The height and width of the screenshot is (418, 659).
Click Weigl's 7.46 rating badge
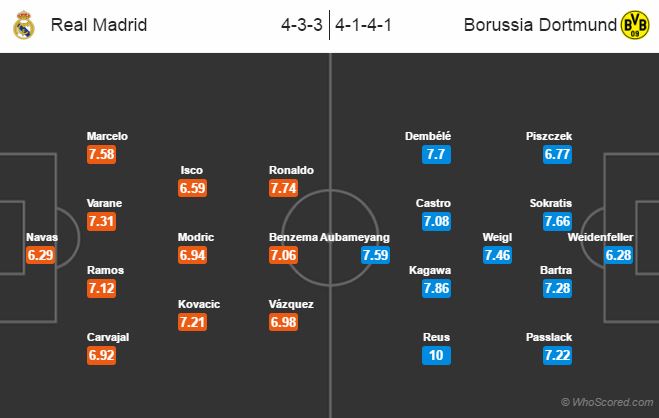click(497, 255)
